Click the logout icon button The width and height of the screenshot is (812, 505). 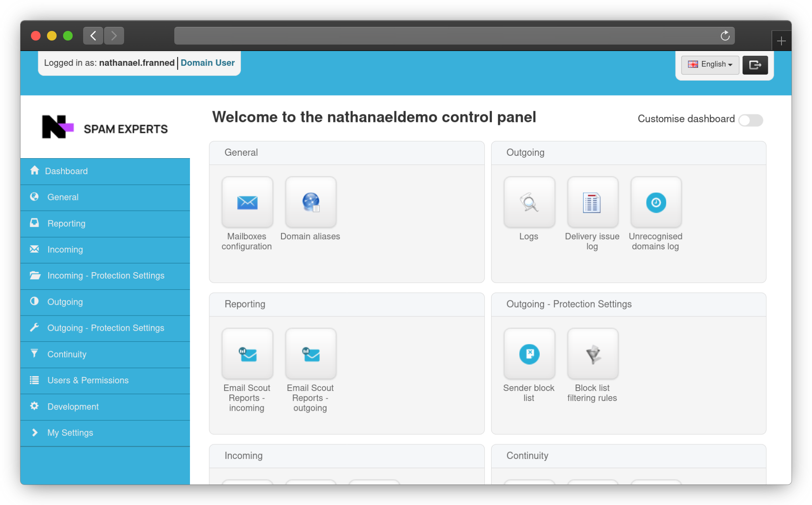pyautogui.click(x=755, y=65)
